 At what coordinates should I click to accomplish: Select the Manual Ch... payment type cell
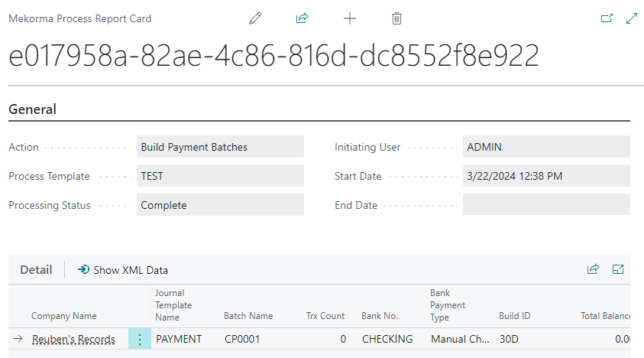tap(460, 339)
